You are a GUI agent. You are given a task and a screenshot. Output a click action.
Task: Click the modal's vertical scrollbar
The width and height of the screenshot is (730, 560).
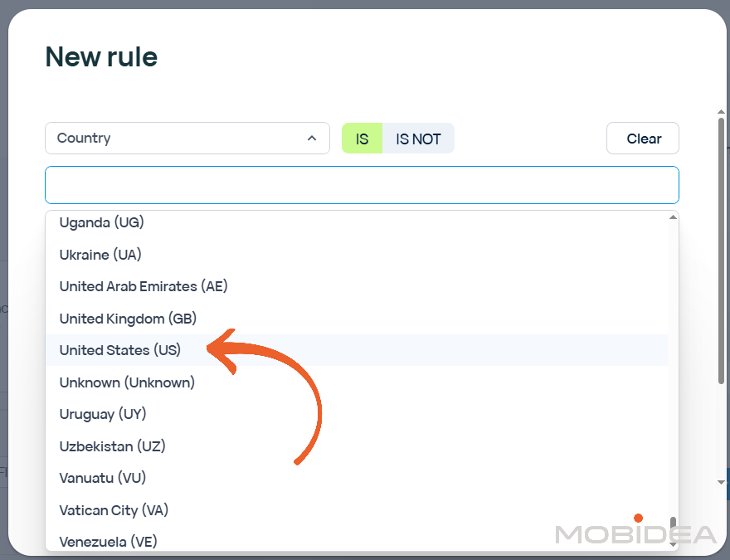(721, 249)
